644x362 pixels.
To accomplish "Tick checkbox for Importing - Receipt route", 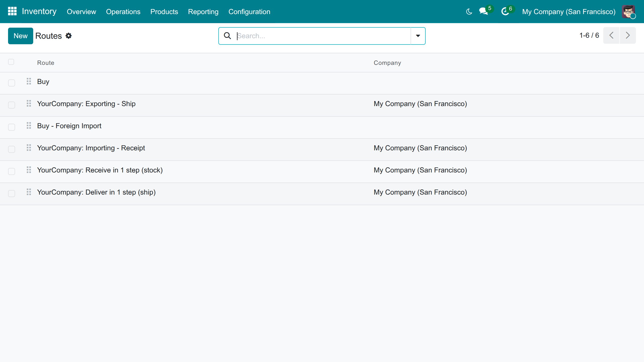I will coord(12,149).
